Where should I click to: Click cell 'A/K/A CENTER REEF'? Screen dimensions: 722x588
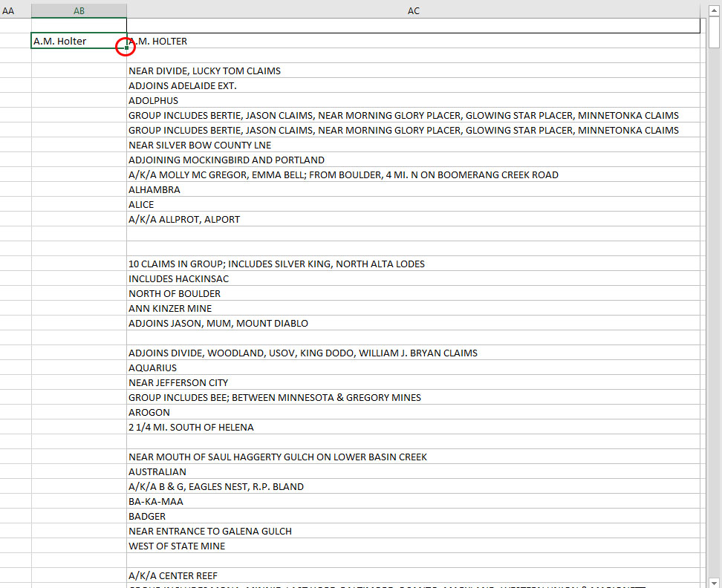172,576
